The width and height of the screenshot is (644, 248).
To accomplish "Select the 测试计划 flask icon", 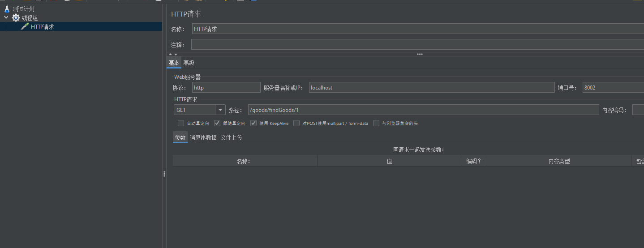I will point(7,9).
